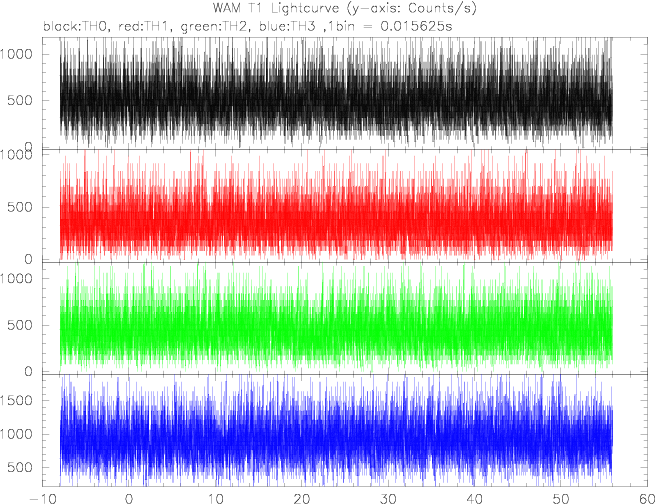The width and height of the screenshot is (656, 504).
Task: Click the '500' y-axis label of blue panel
Action: (x=20, y=467)
